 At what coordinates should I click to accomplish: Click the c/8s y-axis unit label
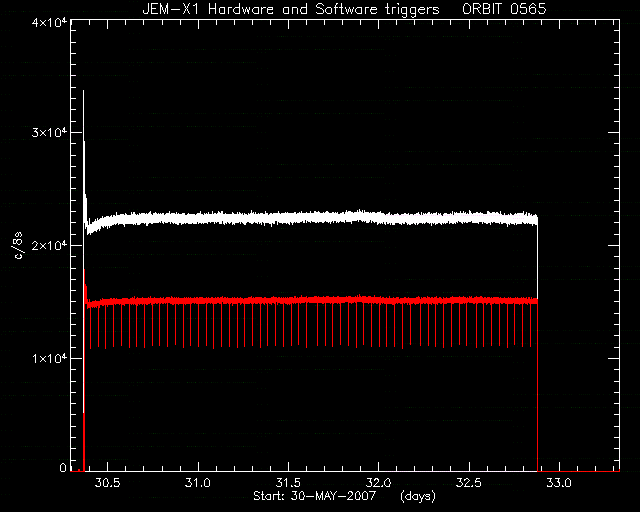tap(18, 245)
